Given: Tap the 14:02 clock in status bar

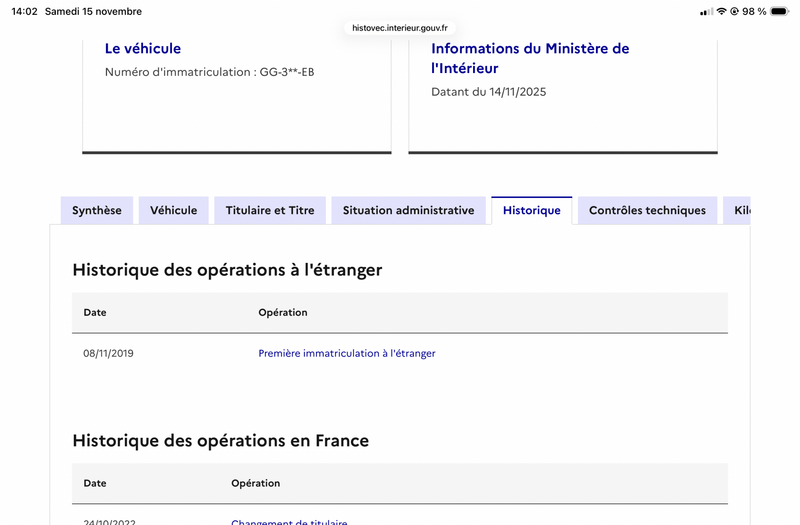Looking at the screenshot, I should [x=24, y=11].
